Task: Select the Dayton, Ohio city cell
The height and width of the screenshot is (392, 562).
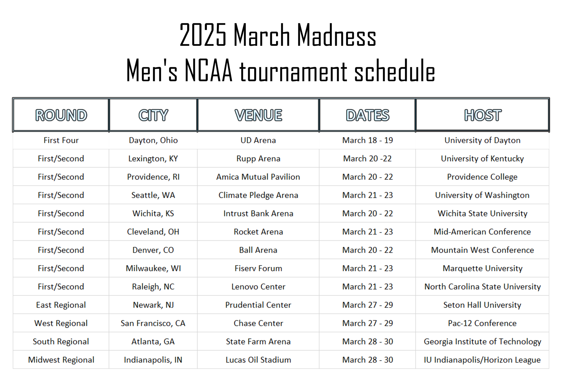Action: click(x=153, y=140)
